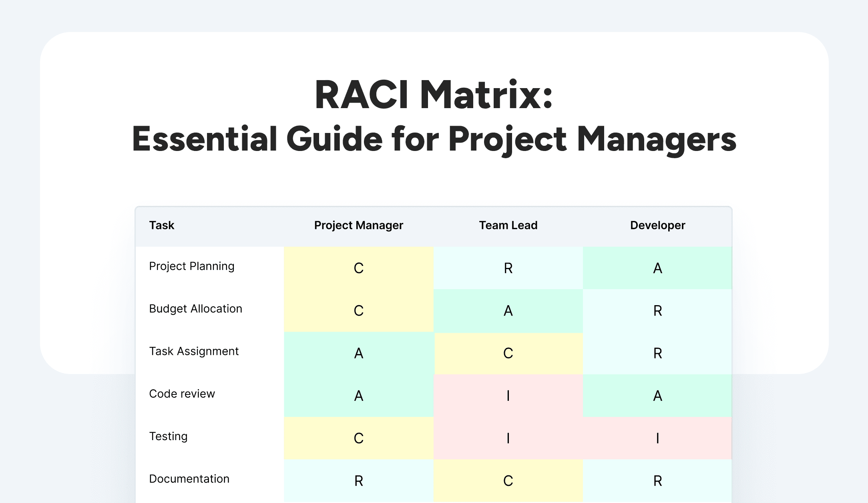The width and height of the screenshot is (868, 503).
Task: Click the 'Documentation' task row label
Action: [189, 479]
